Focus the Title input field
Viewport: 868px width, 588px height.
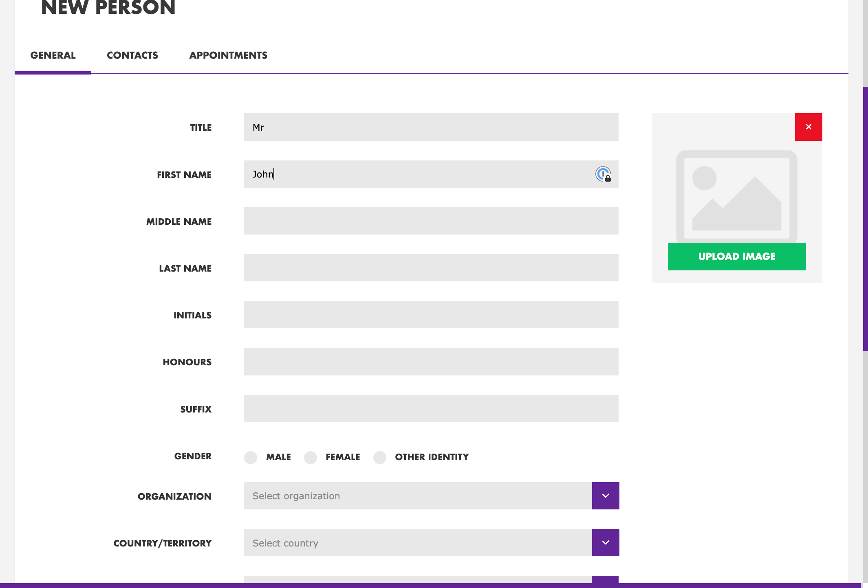pos(431,127)
